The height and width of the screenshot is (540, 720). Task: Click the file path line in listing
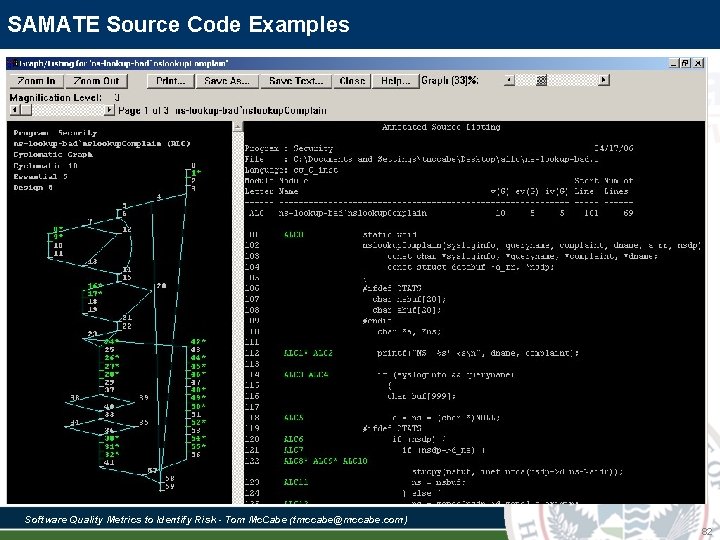(422, 159)
